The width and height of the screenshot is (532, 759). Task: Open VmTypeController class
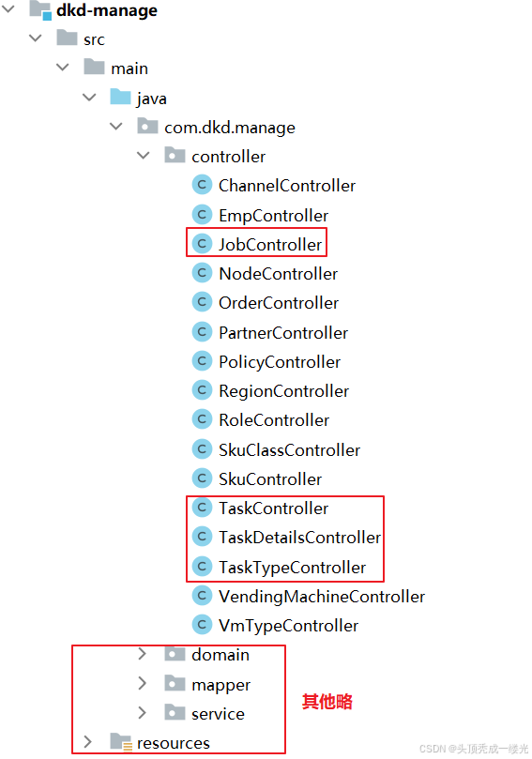[288, 626]
